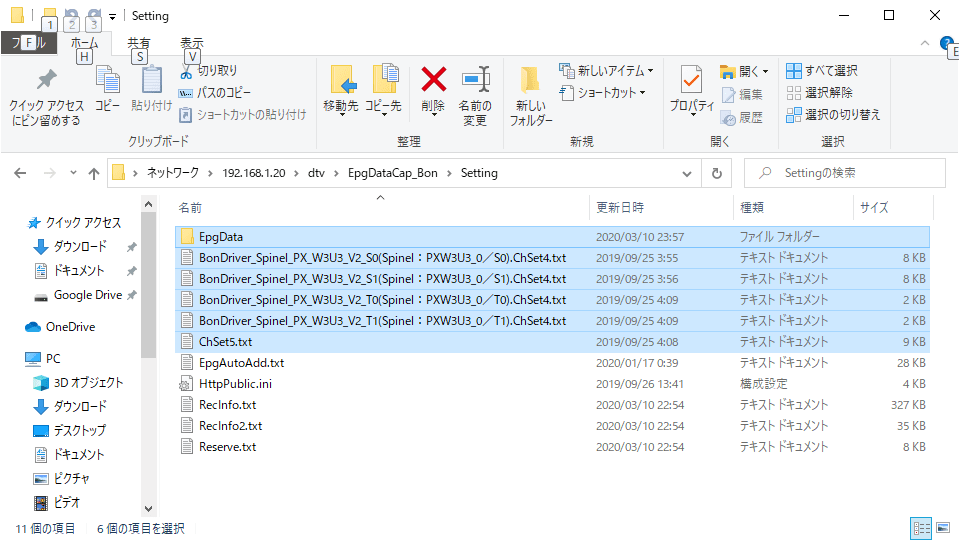Click Select All (すべて選択)
This screenshot has width=959, height=541.
point(822,71)
